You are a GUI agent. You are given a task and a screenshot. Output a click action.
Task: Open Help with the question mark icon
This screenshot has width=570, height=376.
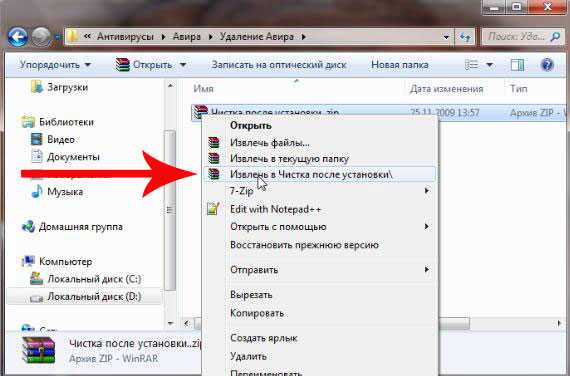tap(547, 65)
